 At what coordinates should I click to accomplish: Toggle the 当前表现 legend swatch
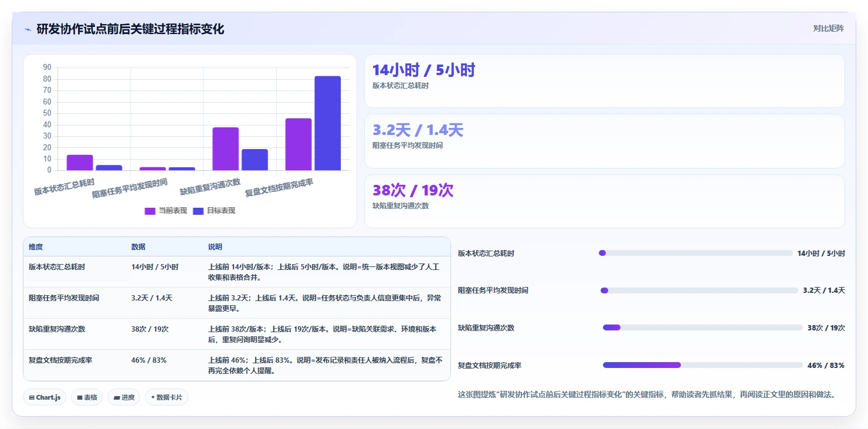(x=150, y=211)
